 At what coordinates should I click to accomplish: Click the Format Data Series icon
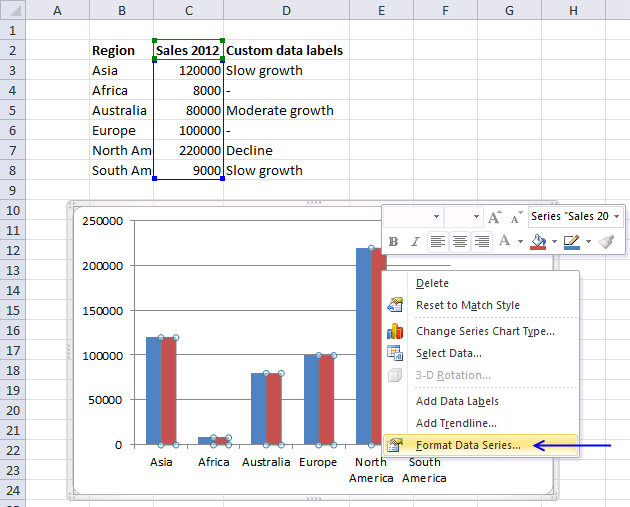click(x=395, y=445)
